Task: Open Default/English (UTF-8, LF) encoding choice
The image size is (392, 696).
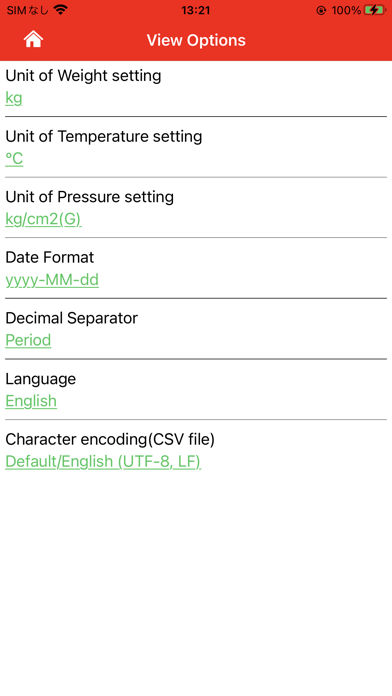Action: pyautogui.click(x=103, y=462)
